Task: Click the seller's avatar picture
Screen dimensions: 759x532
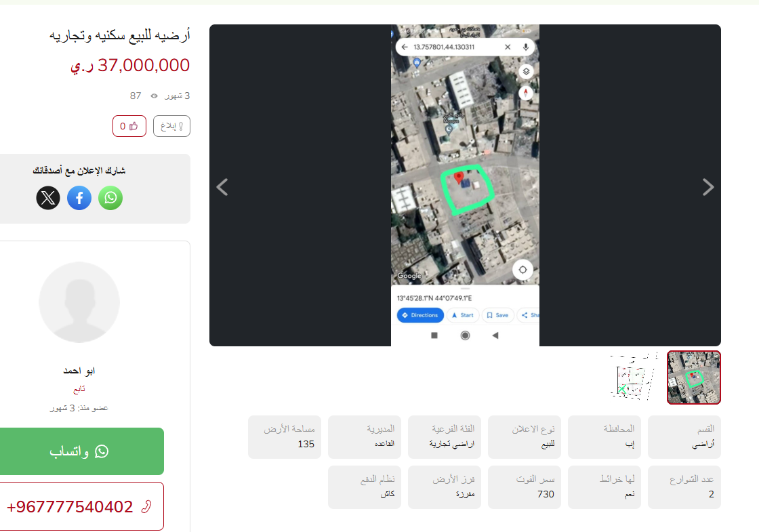Action: (79, 302)
